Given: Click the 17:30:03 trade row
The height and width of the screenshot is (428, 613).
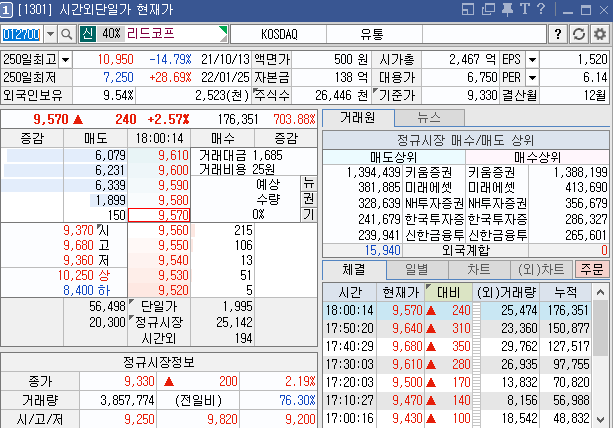Looking at the screenshot, I should tap(457, 364).
